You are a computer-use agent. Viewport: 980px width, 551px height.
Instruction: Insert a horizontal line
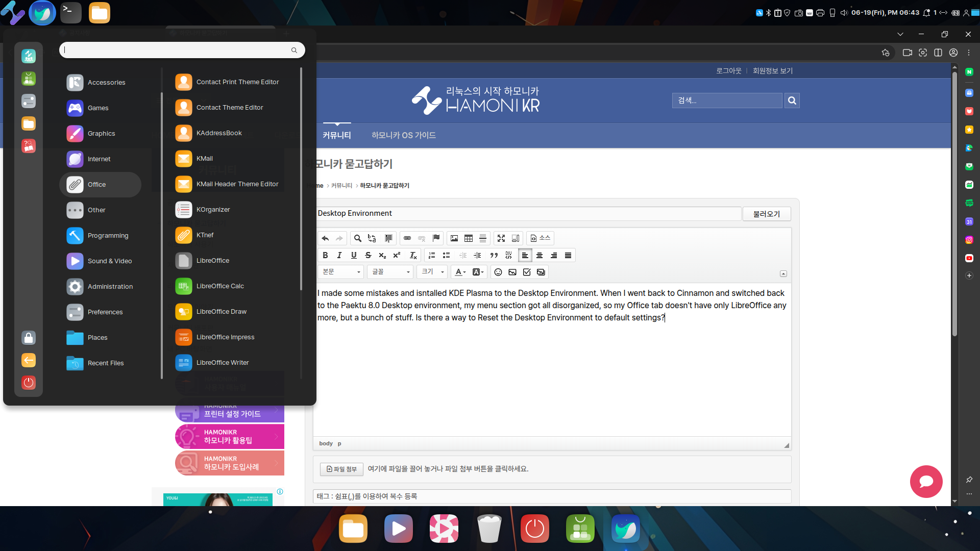[483, 238]
